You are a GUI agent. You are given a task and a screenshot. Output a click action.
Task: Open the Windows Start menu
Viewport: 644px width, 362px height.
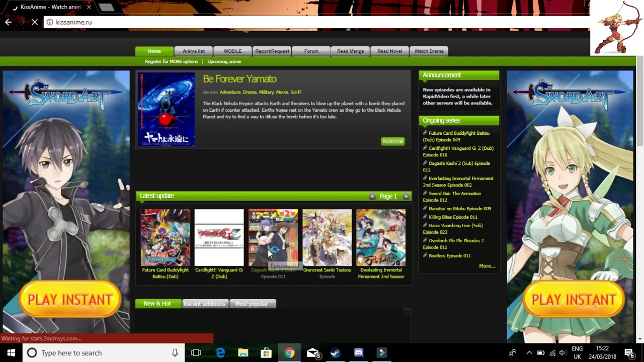click(11, 353)
